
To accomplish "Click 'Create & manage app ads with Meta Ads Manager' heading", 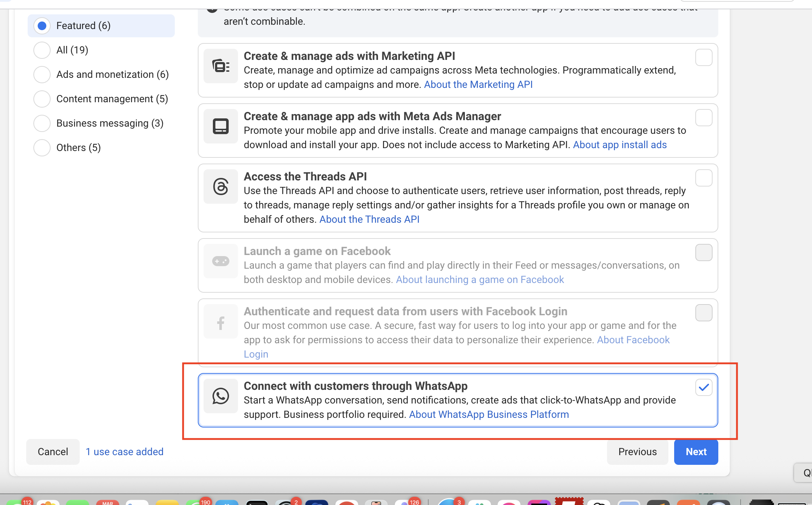I will [372, 116].
